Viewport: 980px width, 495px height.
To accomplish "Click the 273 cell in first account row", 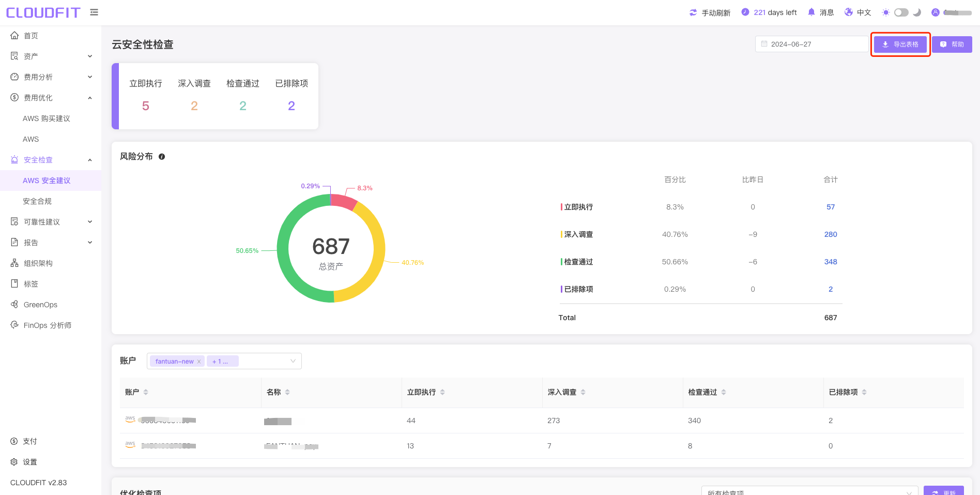I will [554, 421].
